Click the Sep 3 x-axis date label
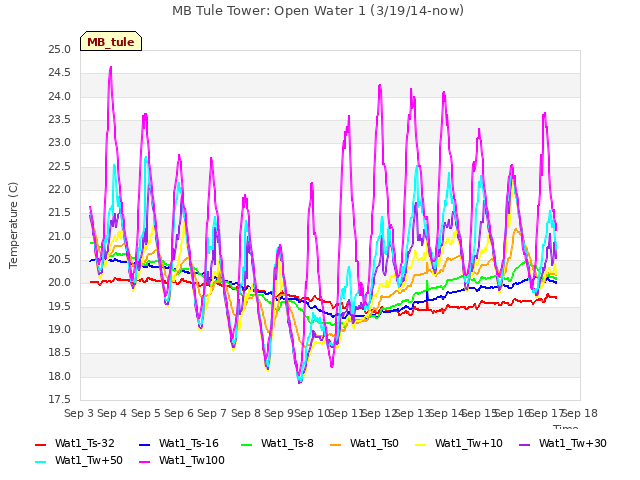 [79, 413]
